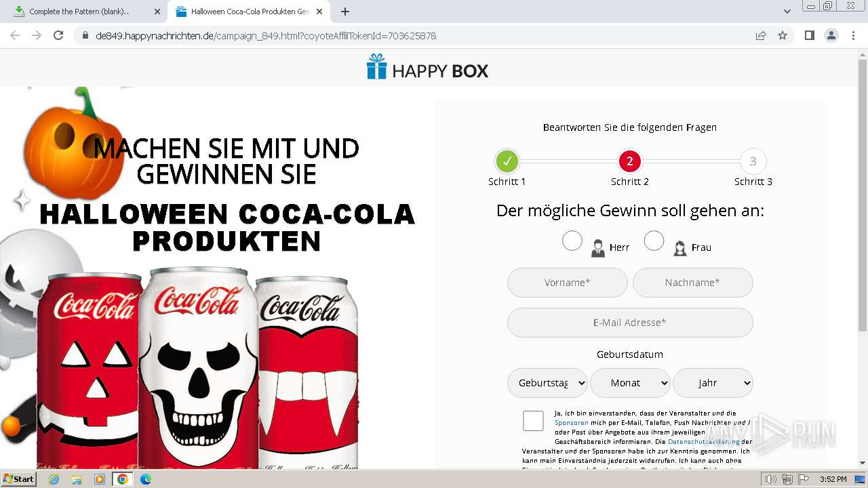The image size is (868, 488).
Task: Share this page using the share icon
Action: pyautogui.click(x=761, y=35)
